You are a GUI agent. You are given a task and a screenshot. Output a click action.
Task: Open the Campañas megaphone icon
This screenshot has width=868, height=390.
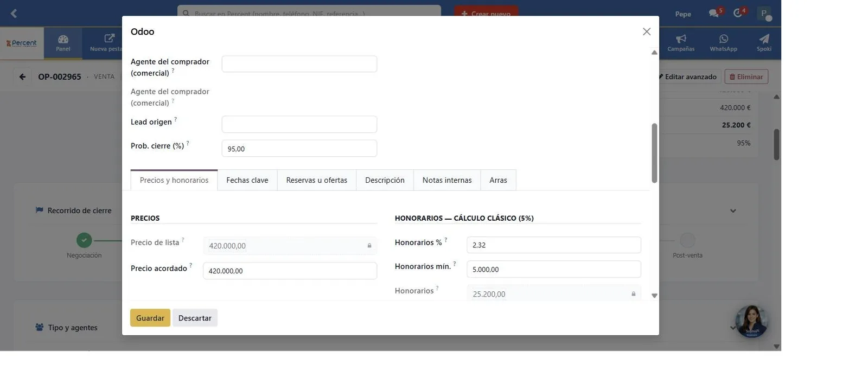pos(681,39)
